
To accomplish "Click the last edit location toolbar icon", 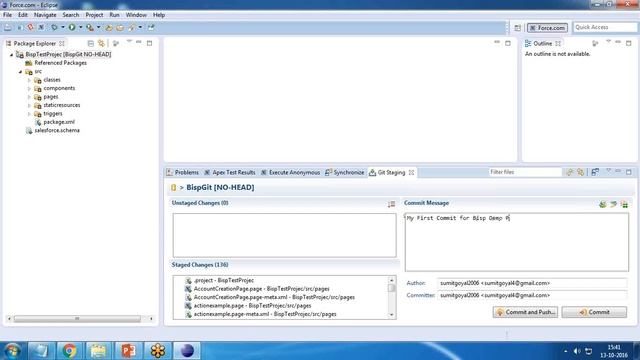I will coord(151,27).
